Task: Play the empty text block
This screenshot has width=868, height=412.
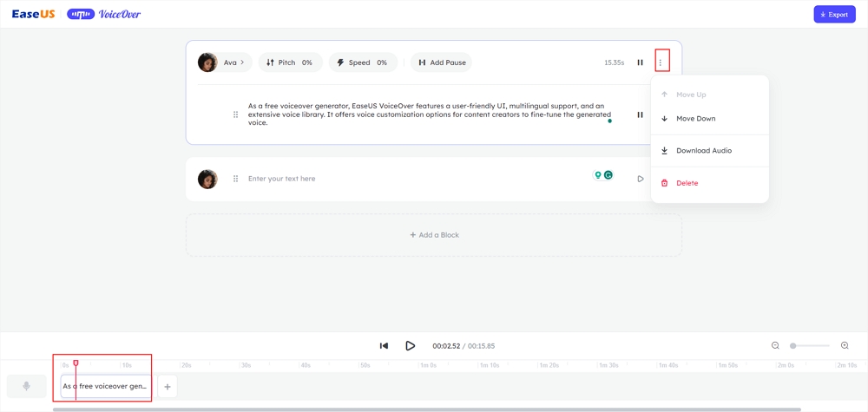Action: pyautogui.click(x=641, y=179)
